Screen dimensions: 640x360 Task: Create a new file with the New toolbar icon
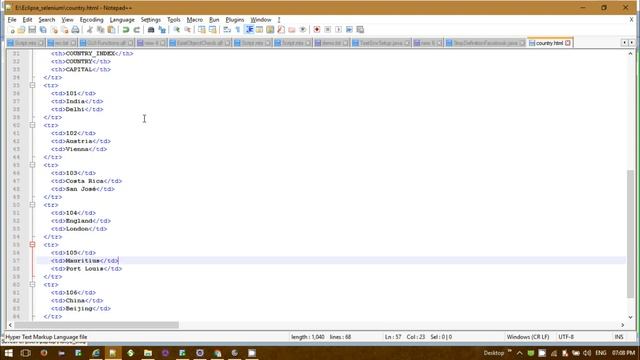coord(12,30)
